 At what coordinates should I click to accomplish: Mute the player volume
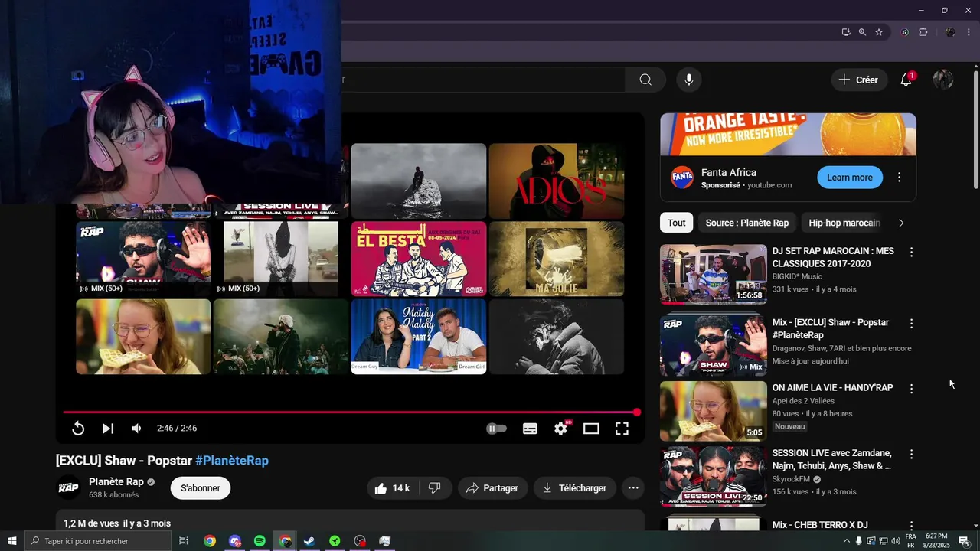(x=136, y=429)
